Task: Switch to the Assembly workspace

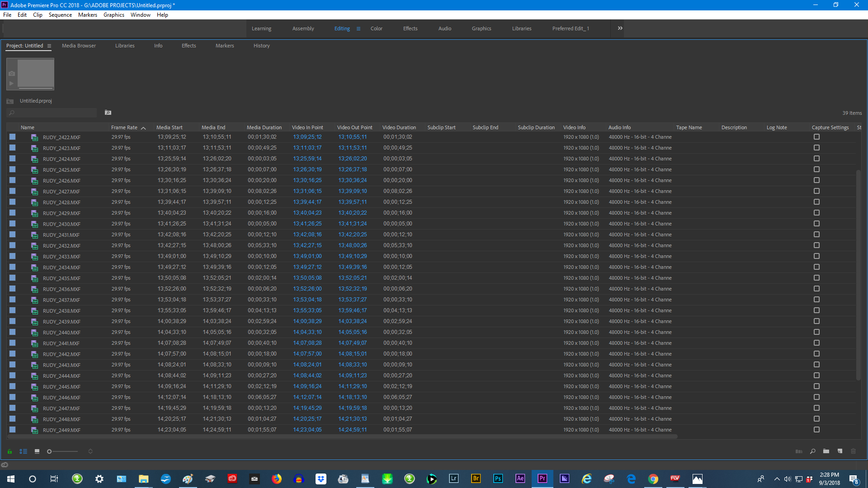Action: [303, 28]
